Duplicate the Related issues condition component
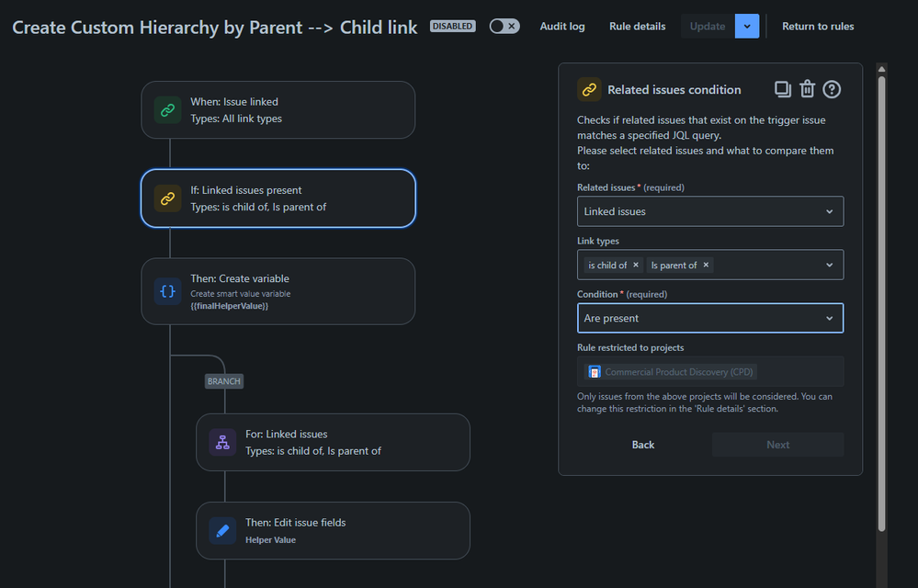918x588 pixels. coord(782,89)
